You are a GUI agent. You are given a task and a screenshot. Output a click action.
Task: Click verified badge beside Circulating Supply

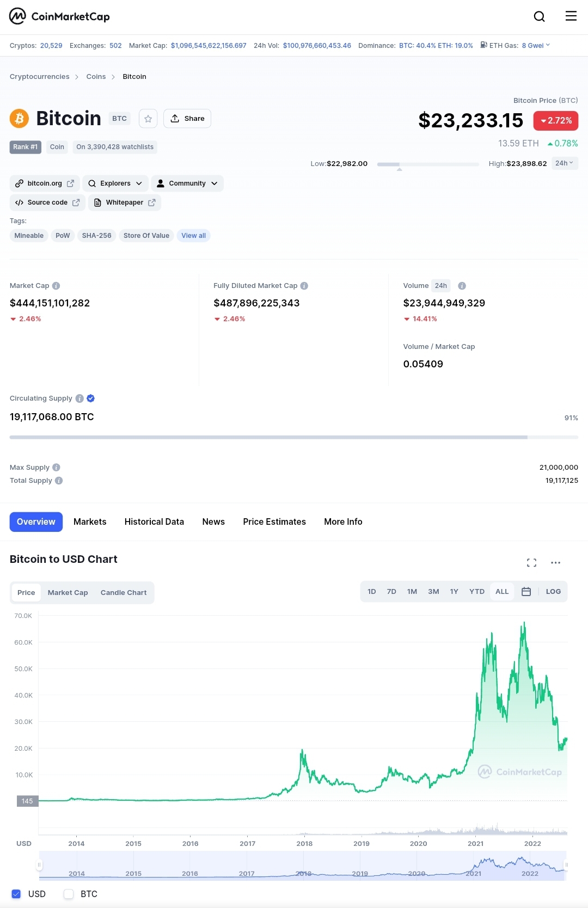point(91,398)
